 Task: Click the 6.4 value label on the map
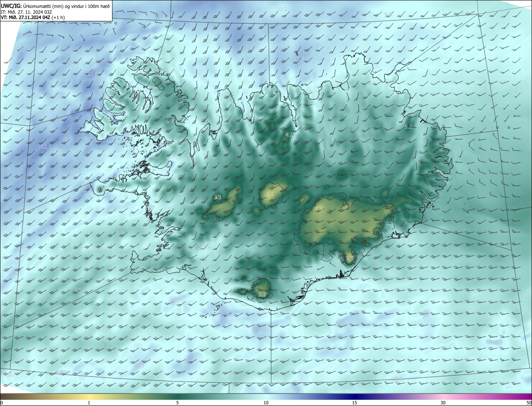[170, 122]
